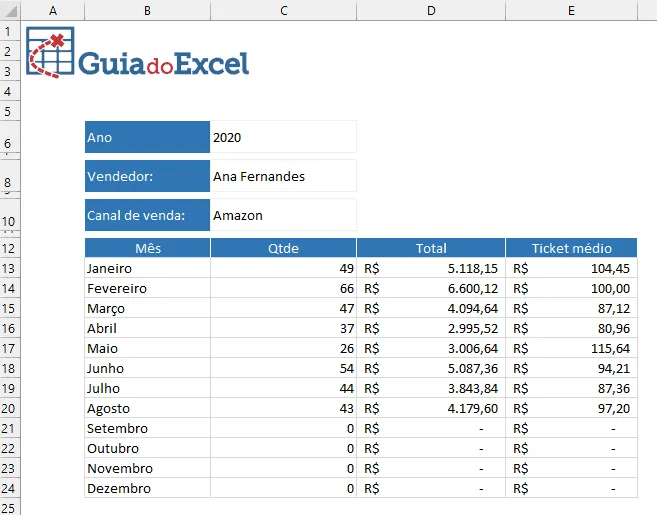
Task: Select the Janeiro month cell
Action: [147, 268]
